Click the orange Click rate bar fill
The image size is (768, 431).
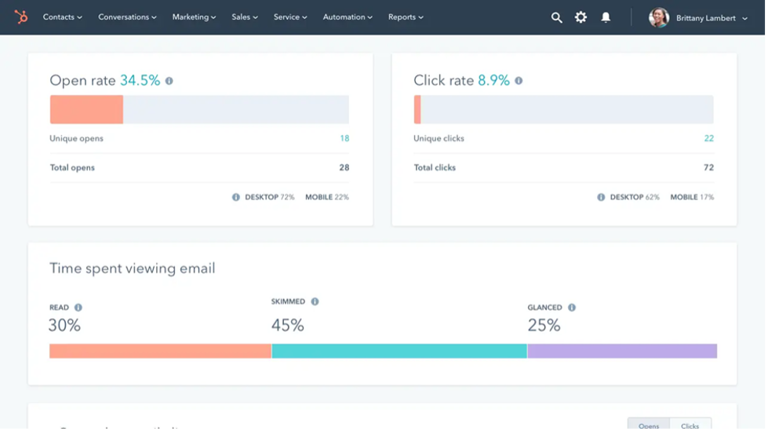(x=419, y=110)
